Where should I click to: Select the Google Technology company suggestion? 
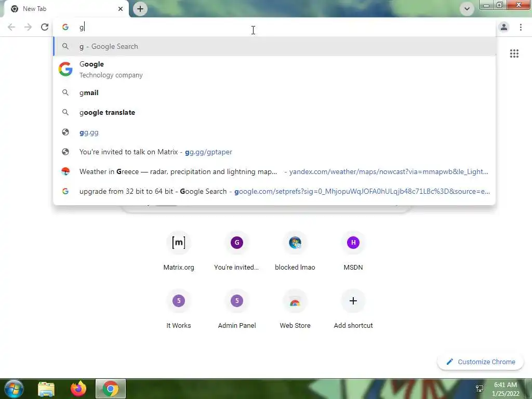pyautogui.click(x=274, y=70)
